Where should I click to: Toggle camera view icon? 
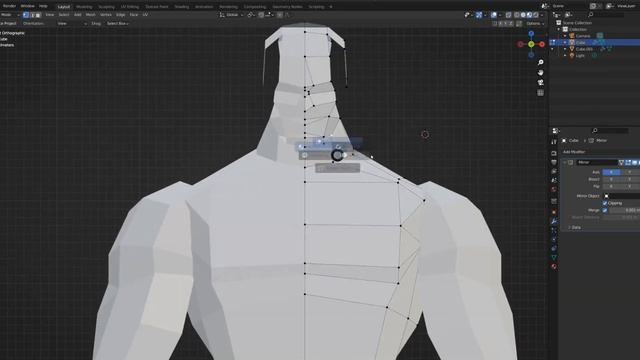[x=540, y=82]
